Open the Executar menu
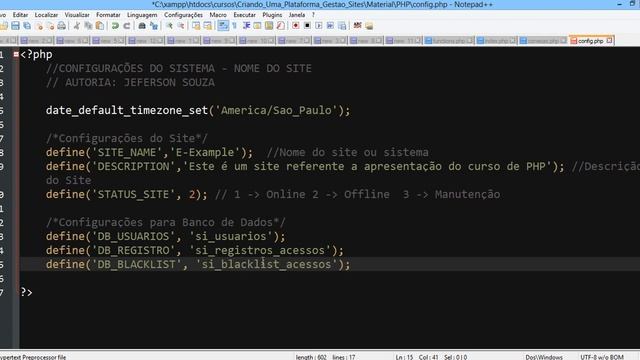The image size is (640, 360). [x=244, y=15]
